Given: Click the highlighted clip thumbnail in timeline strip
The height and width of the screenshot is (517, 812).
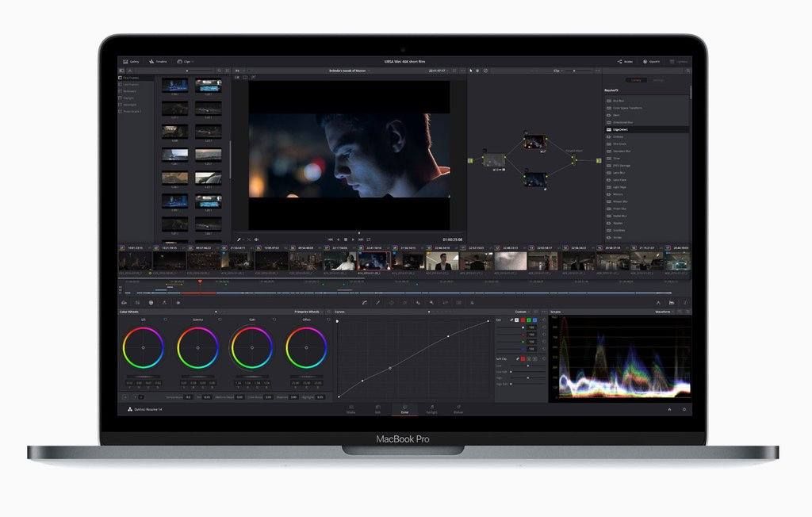Looking at the screenshot, I should [x=373, y=261].
